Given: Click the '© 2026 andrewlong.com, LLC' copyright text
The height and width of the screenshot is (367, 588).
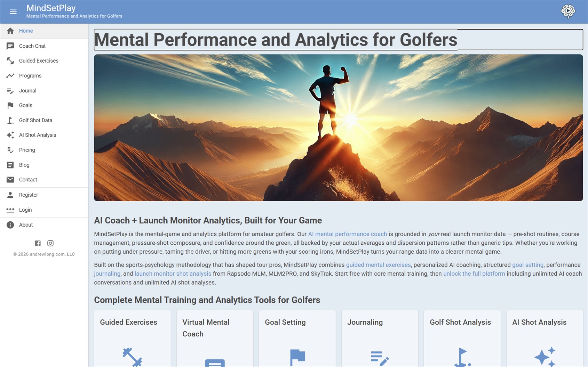Looking at the screenshot, I should (x=44, y=254).
